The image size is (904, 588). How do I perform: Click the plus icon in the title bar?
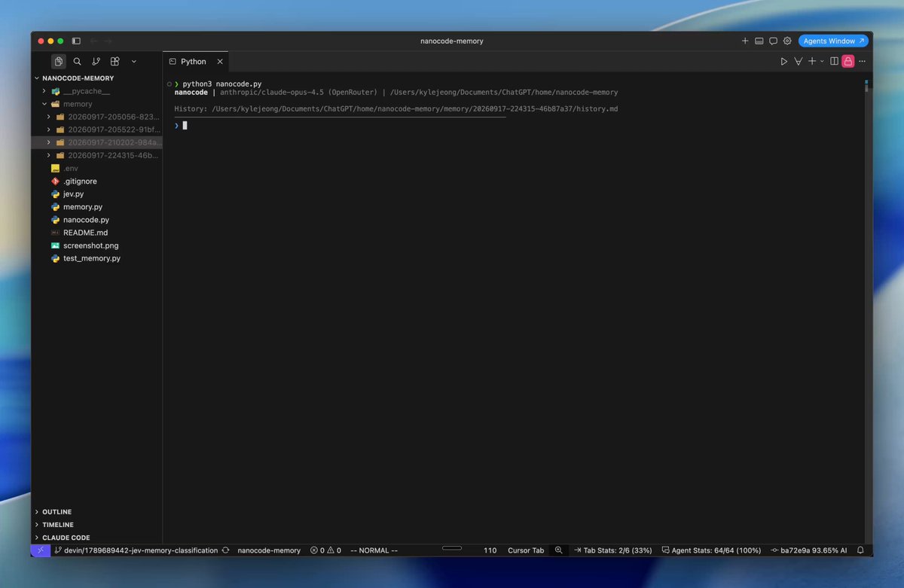(x=745, y=41)
